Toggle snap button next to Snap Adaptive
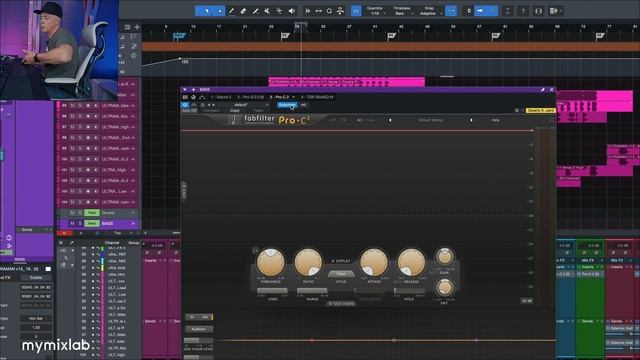Screen dimensions: 640x360 tap(451, 11)
